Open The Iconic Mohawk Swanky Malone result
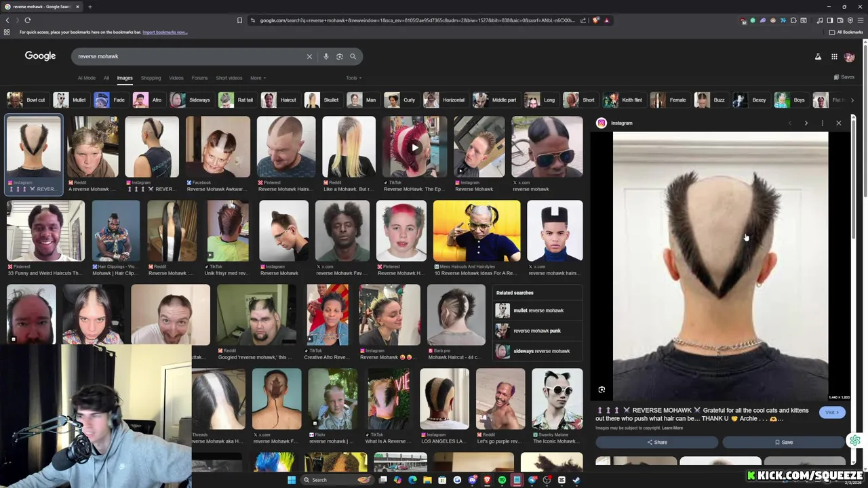Viewport: 868px width, 488px height. [x=557, y=399]
